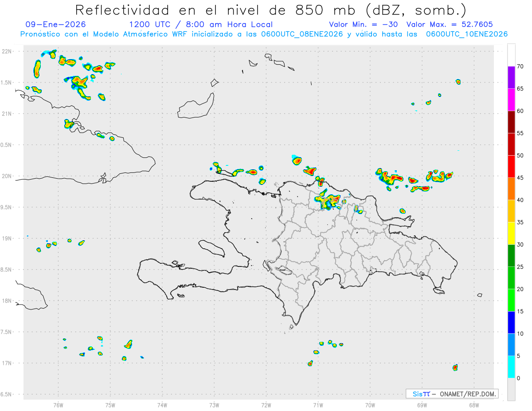
Task: Click the purple 65–70 dBZ colorbar segment
Action: (511, 78)
